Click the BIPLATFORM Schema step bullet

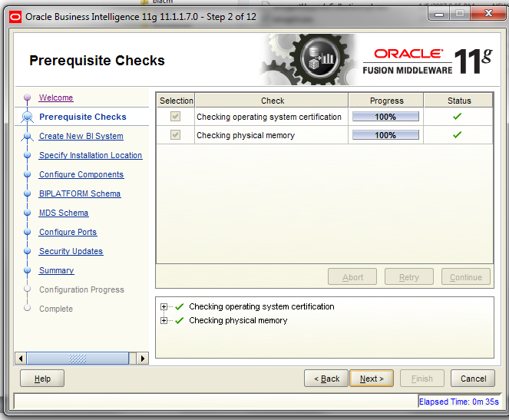(28, 193)
